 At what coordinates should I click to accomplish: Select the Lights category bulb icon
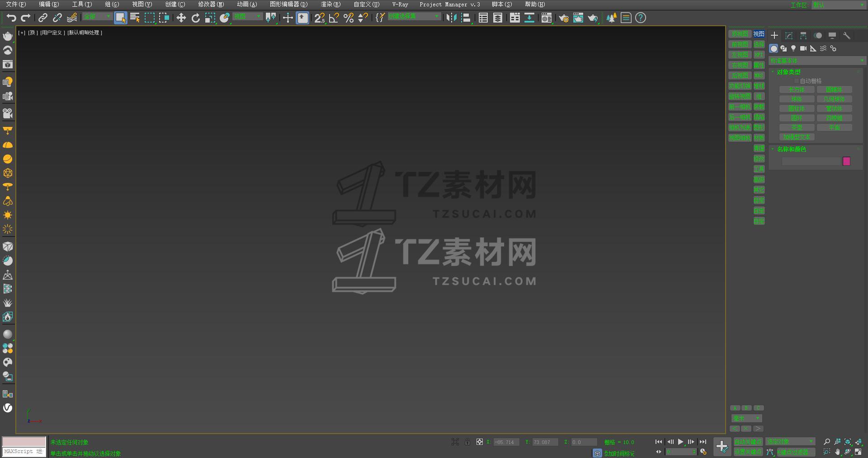[793, 48]
